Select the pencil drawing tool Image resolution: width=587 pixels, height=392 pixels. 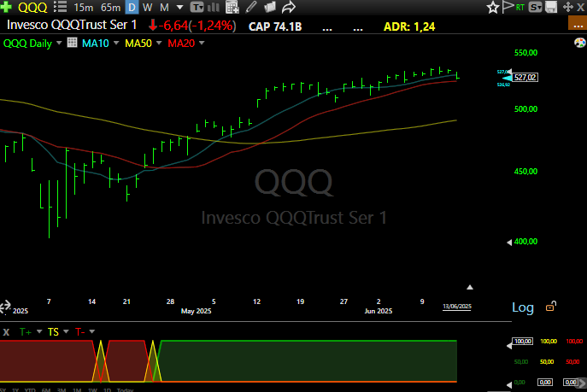(251, 7)
